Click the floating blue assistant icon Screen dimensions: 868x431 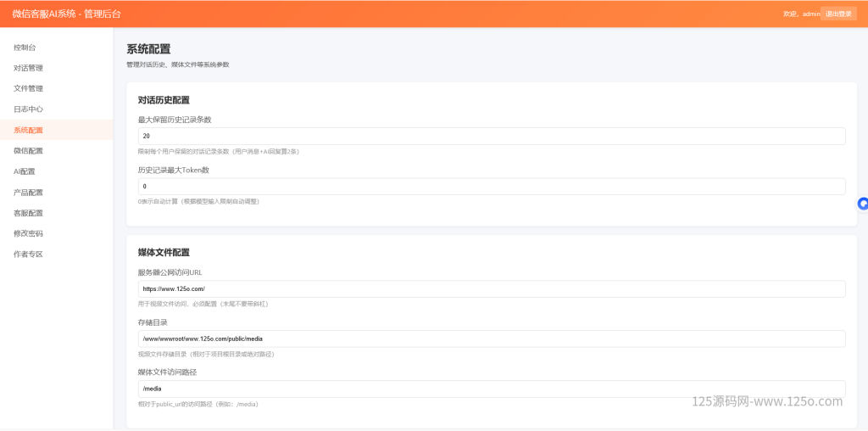(x=863, y=204)
